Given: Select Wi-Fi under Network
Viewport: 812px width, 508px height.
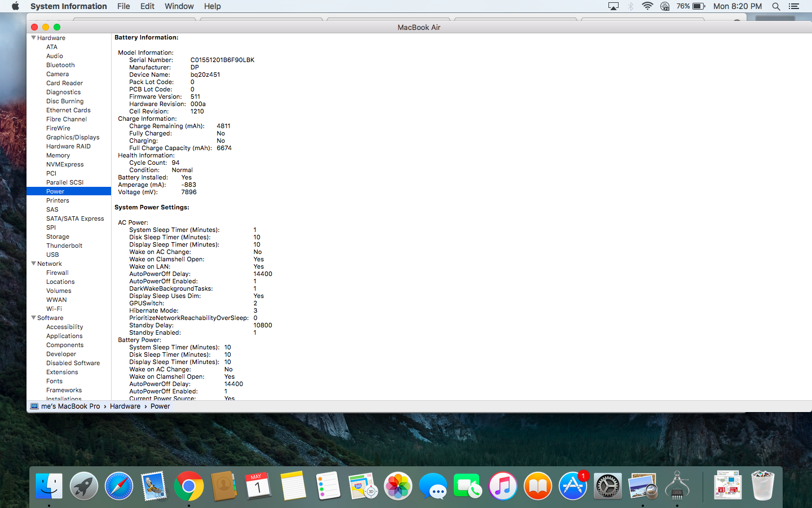Looking at the screenshot, I should pos(54,309).
